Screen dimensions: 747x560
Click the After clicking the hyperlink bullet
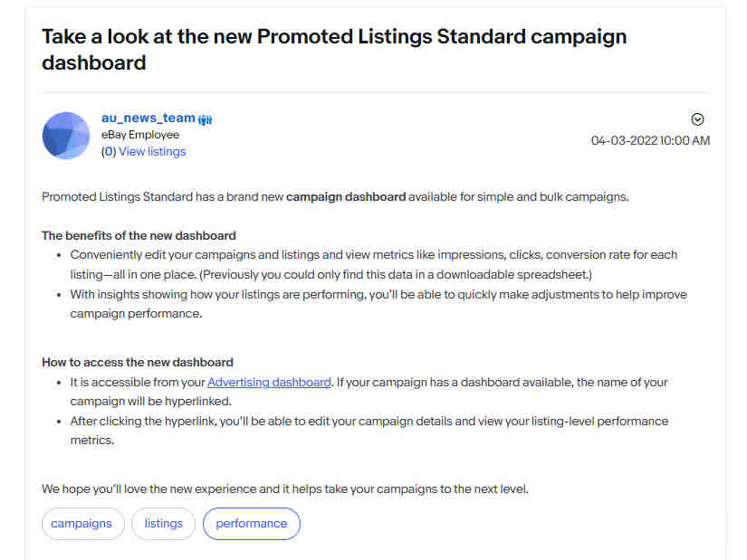pyautogui.click(x=369, y=431)
